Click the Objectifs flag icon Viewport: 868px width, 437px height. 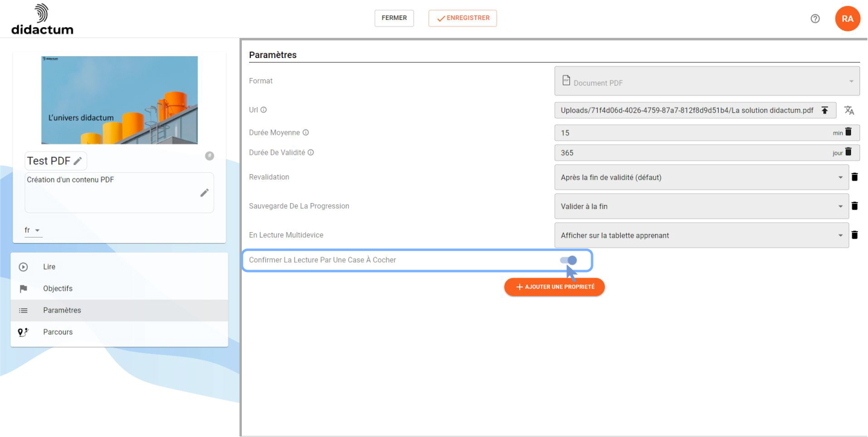coord(24,288)
